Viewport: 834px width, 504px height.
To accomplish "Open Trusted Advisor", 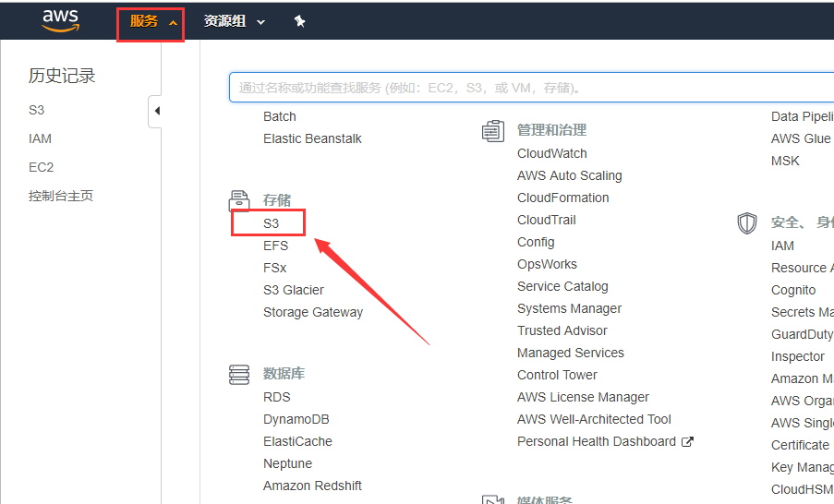I will [562, 330].
